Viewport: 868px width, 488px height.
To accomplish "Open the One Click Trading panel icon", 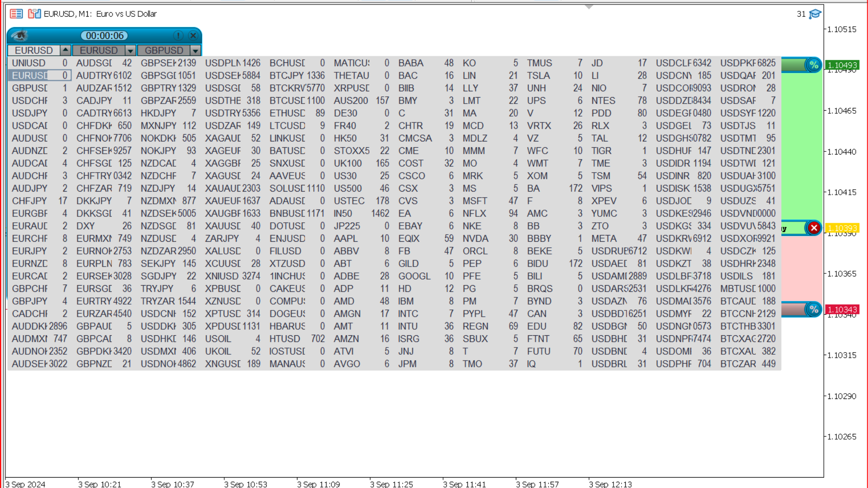I will tap(34, 14).
